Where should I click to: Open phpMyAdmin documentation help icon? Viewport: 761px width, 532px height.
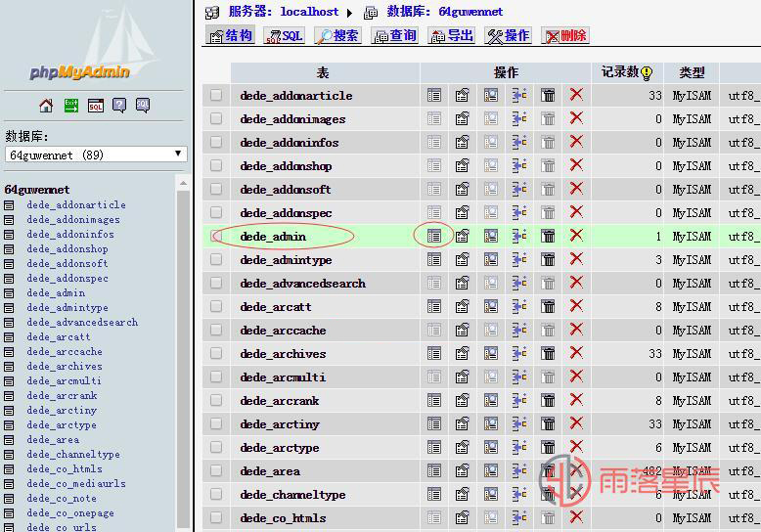click(119, 106)
